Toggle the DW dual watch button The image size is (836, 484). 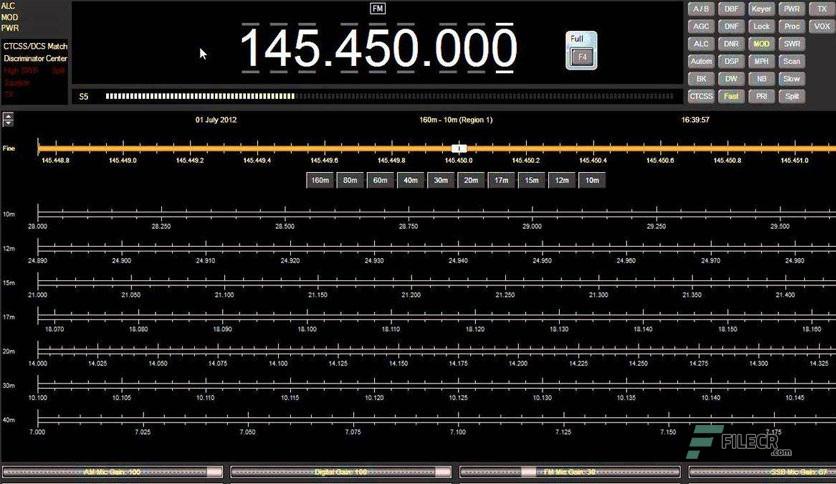point(731,79)
